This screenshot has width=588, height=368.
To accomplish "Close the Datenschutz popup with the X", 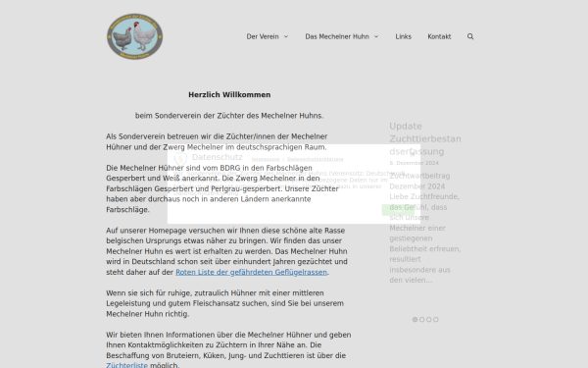I will click(x=413, y=153).
